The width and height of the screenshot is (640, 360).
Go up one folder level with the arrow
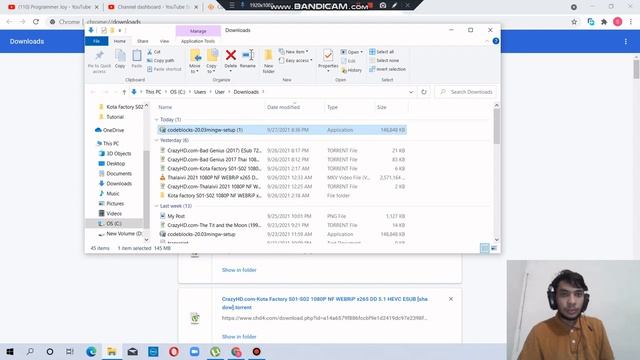(x=124, y=92)
